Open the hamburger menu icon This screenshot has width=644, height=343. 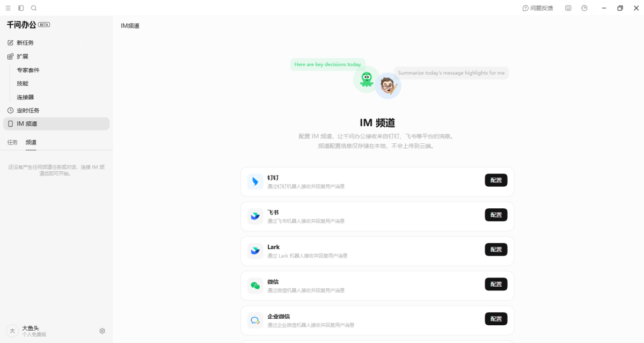point(8,8)
